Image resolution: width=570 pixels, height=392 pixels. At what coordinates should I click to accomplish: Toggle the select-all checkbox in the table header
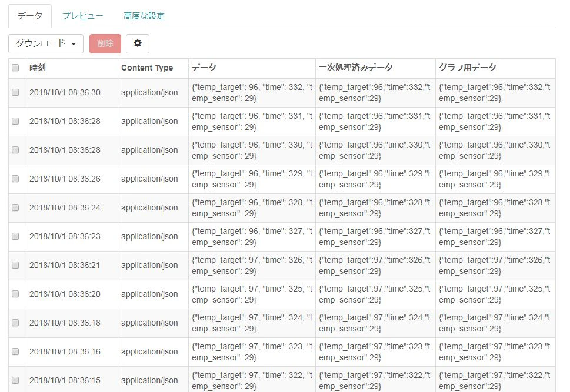15,68
